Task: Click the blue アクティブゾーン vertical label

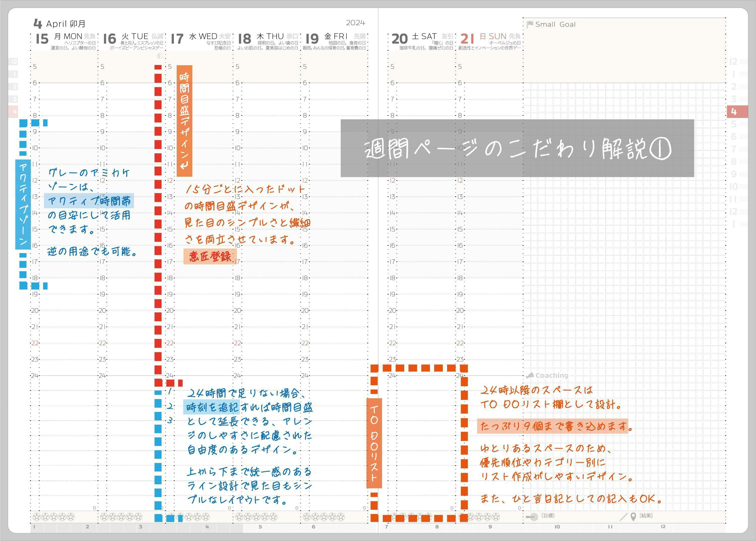Action: pos(23,204)
